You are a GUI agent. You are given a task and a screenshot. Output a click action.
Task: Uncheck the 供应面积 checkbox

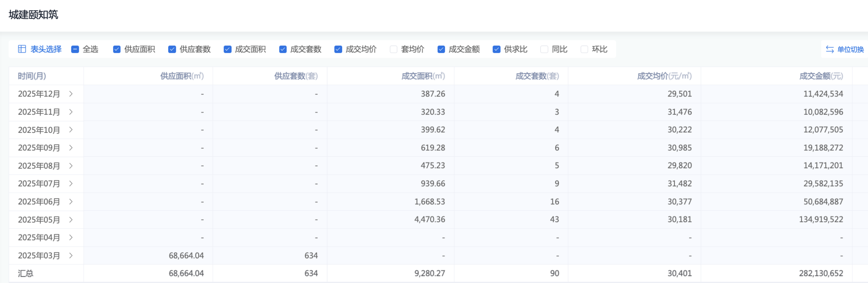tap(117, 50)
